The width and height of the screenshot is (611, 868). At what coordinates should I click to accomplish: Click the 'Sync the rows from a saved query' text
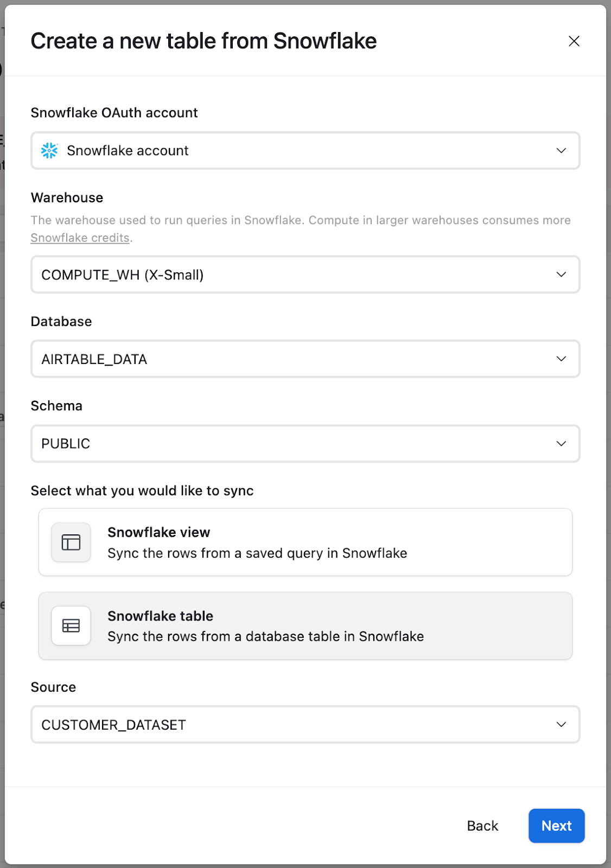click(x=257, y=553)
